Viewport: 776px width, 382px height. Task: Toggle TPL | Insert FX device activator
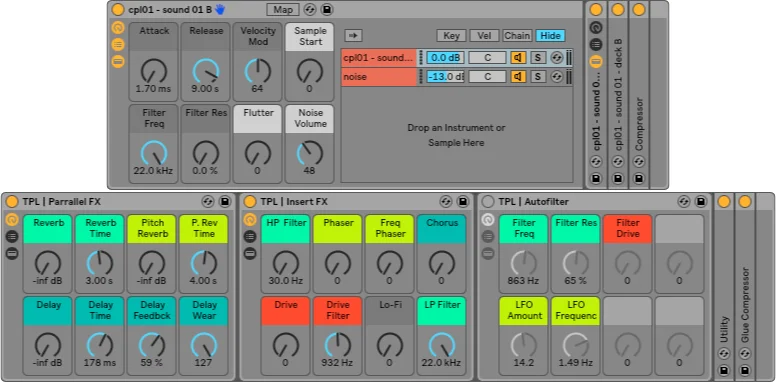coord(250,201)
